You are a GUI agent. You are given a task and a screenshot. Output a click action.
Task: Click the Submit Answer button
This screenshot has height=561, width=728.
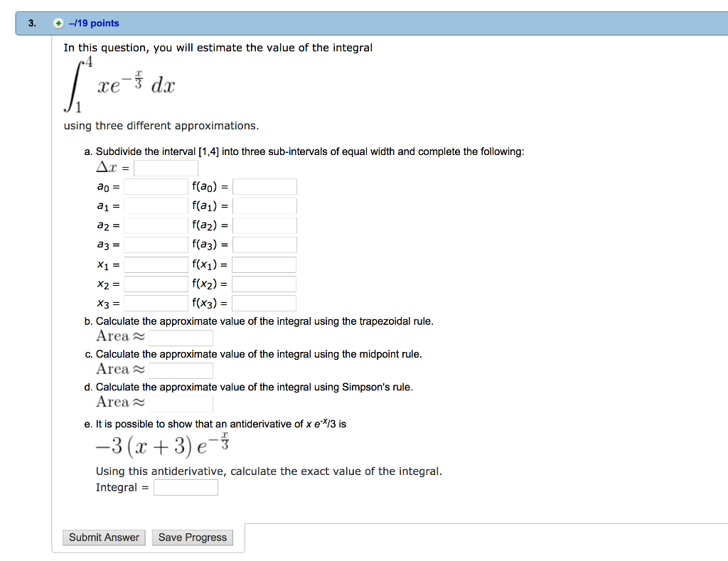coord(104,538)
